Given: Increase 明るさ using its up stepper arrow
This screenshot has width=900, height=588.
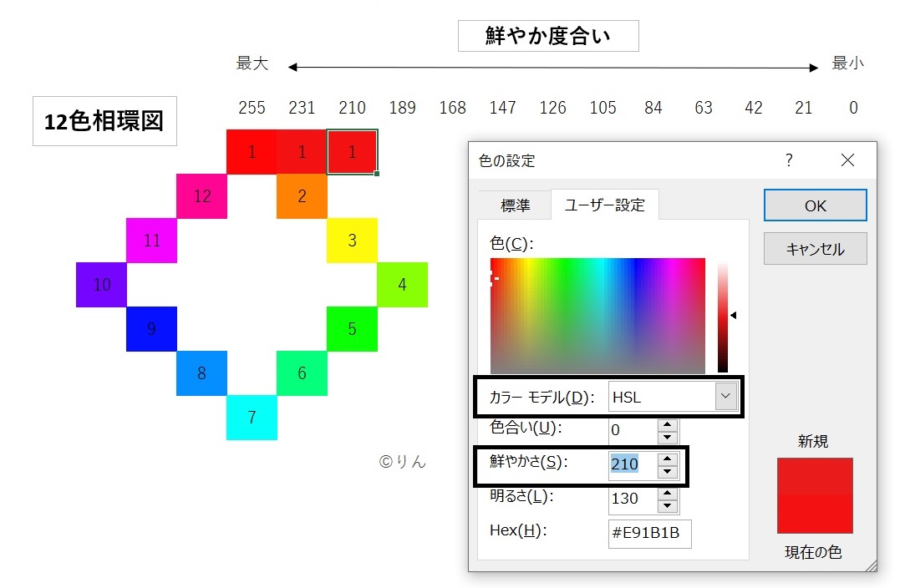Looking at the screenshot, I should tap(668, 494).
